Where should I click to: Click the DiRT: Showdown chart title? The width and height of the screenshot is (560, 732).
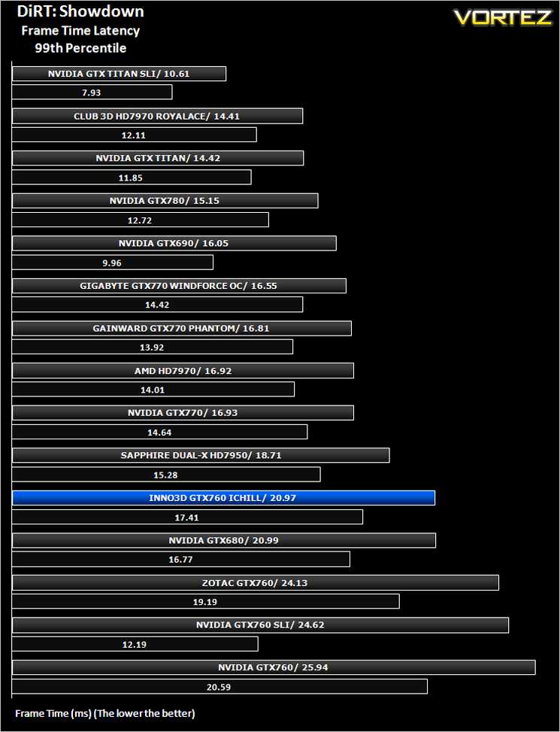tap(80, 11)
